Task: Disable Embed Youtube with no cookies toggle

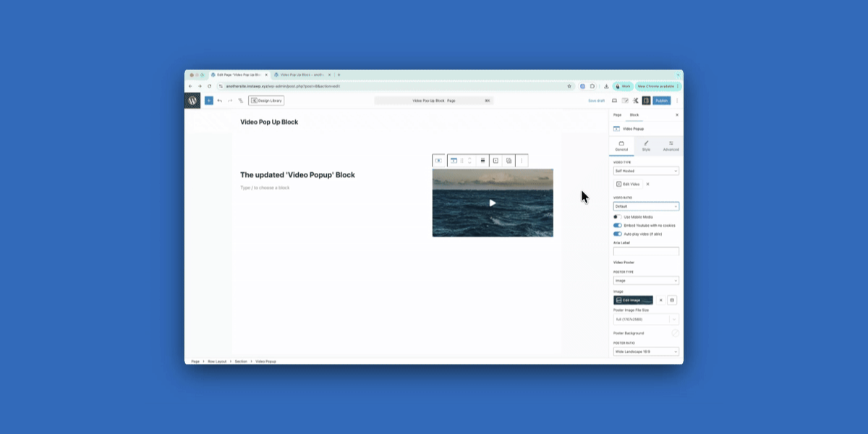Action: [x=618, y=226]
